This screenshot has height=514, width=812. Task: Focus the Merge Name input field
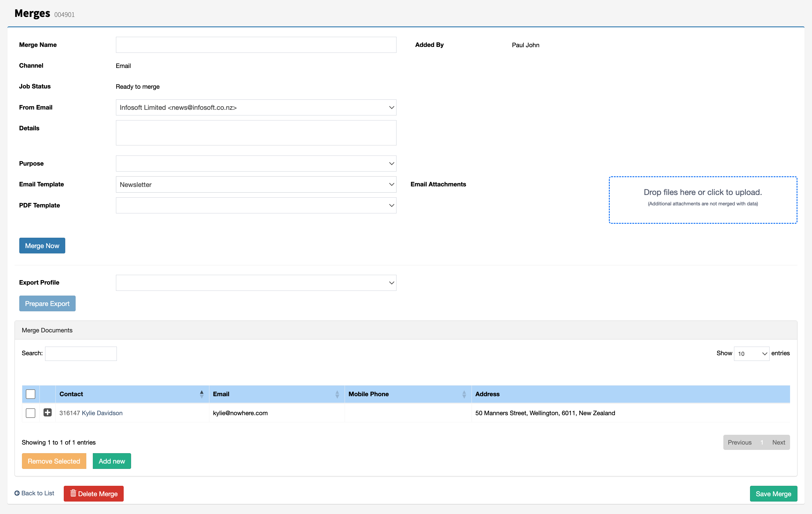(x=256, y=45)
